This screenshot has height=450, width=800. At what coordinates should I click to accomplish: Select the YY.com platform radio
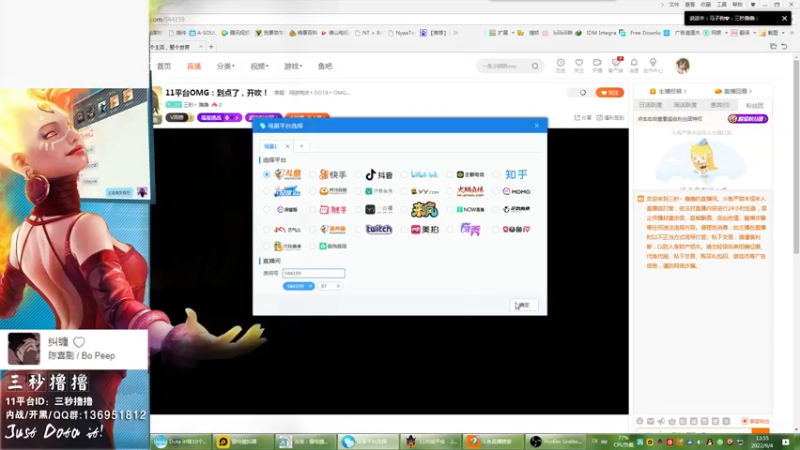tap(404, 192)
